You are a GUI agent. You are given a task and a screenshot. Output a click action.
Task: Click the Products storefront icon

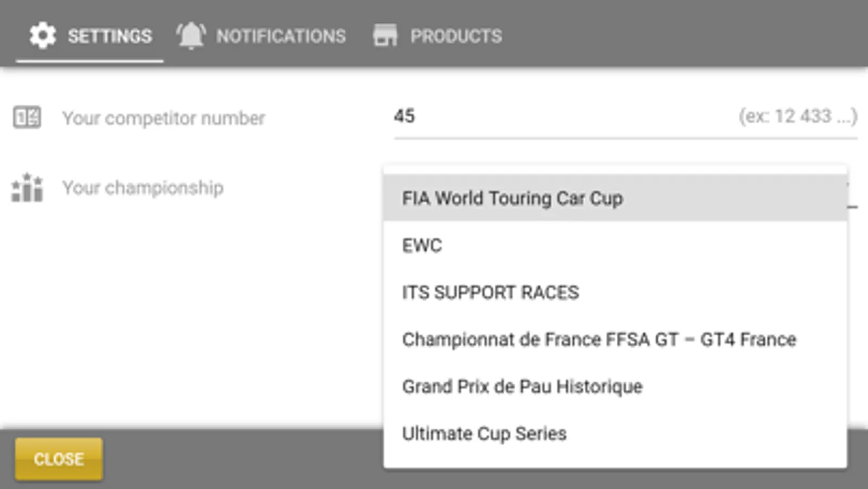(385, 36)
